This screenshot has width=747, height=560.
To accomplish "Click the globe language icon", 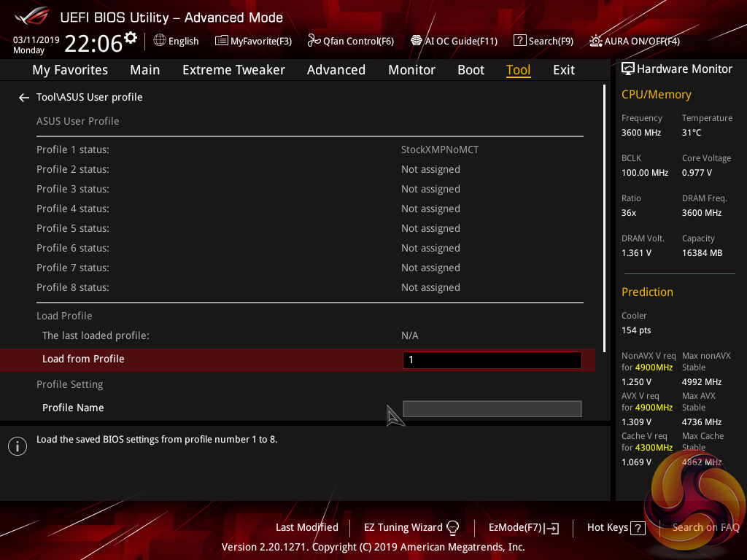I will pos(160,41).
